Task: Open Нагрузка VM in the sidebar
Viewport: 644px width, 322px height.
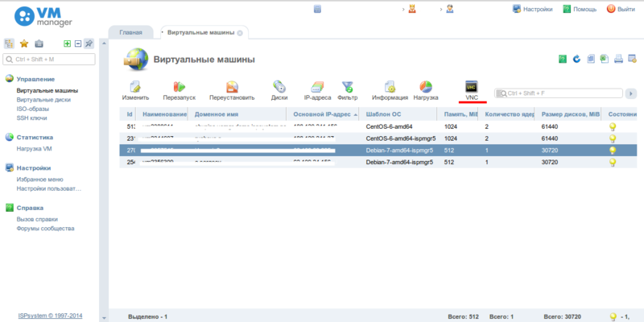Action: pyautogui.click(x=34, y=149)
